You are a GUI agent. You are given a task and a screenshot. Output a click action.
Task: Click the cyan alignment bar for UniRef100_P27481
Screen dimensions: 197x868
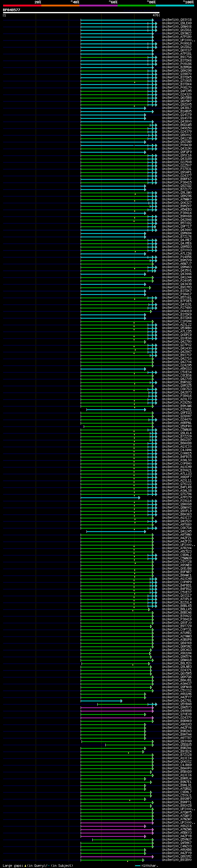tap(116, 410)
